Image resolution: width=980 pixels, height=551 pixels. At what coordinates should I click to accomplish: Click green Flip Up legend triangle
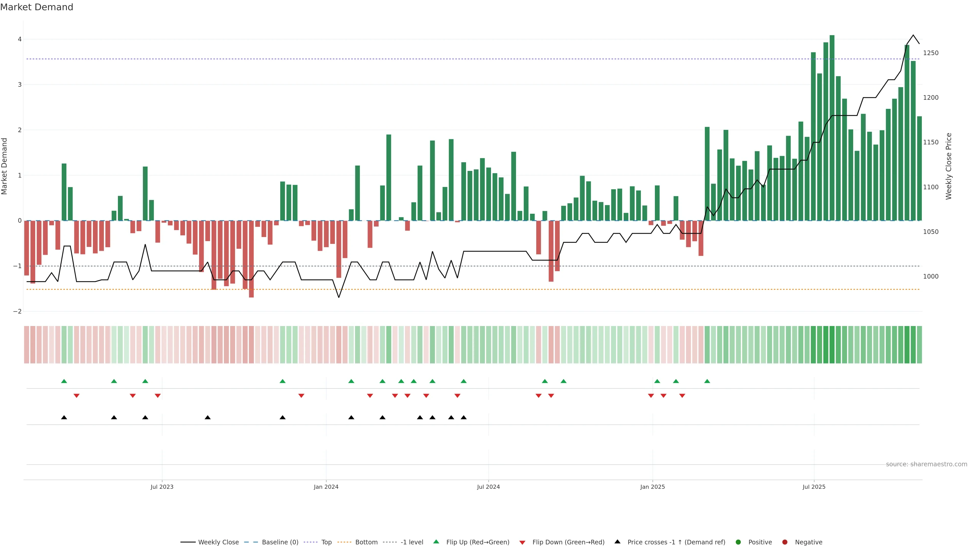tap(436, 542)
